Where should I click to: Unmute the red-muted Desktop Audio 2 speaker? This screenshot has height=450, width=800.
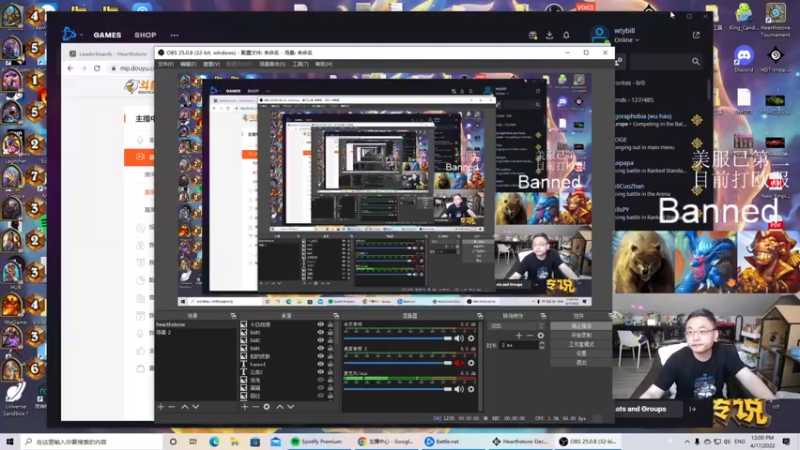tap(459, 363)
